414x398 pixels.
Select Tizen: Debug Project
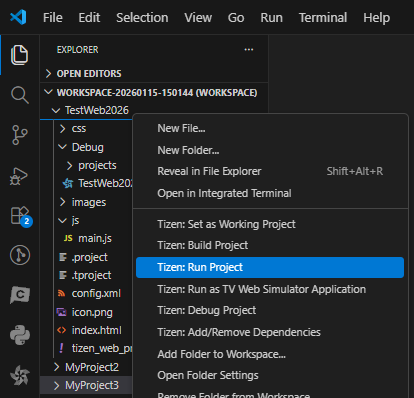click(270, 310)
